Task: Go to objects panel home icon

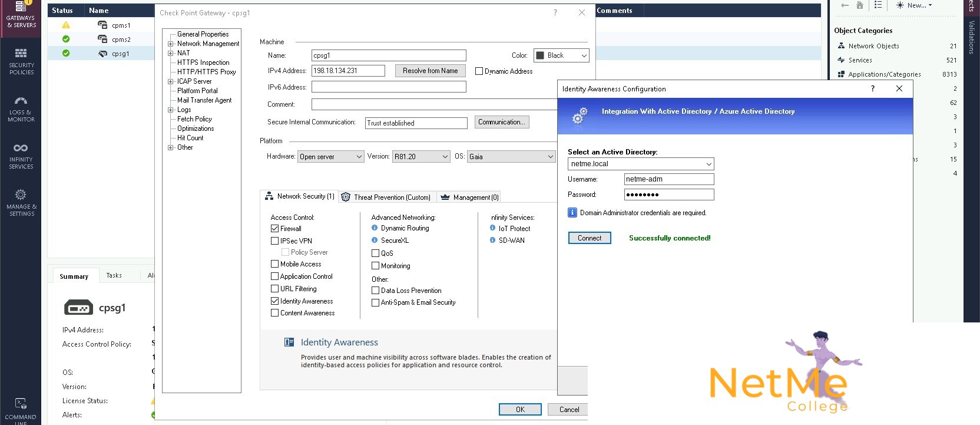Action: (x=860, y=5)
